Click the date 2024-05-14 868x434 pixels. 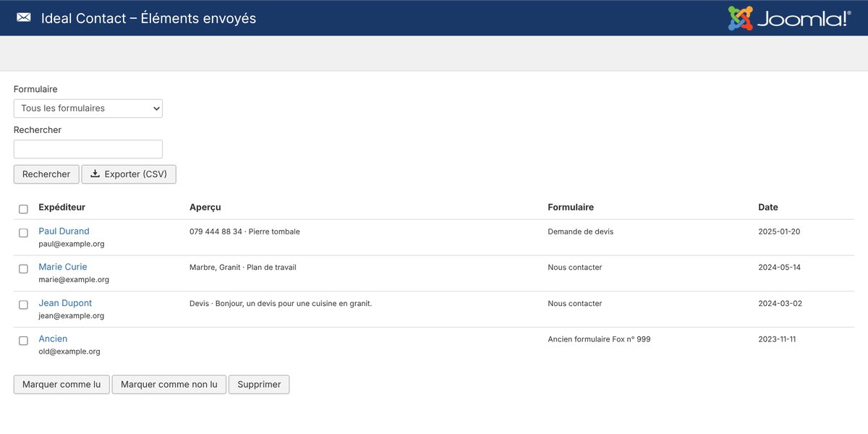[x=780, y=268]
